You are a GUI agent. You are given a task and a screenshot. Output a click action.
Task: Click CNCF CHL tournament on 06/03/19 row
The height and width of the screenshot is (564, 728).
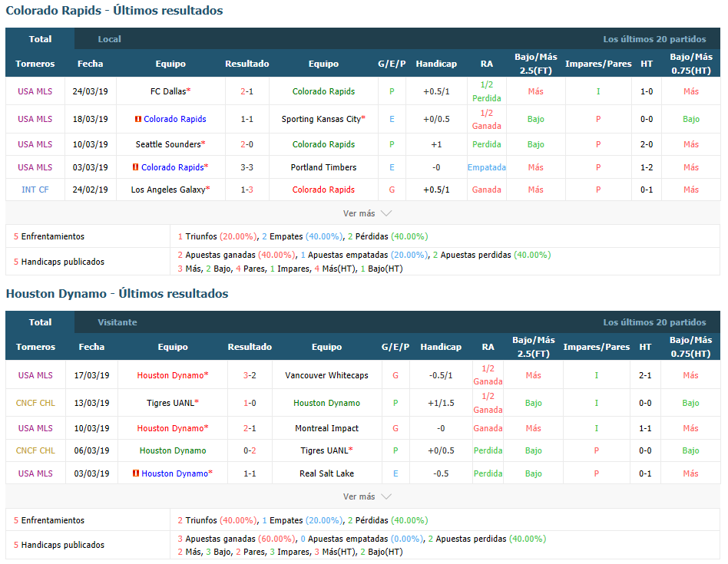(35, 450)
